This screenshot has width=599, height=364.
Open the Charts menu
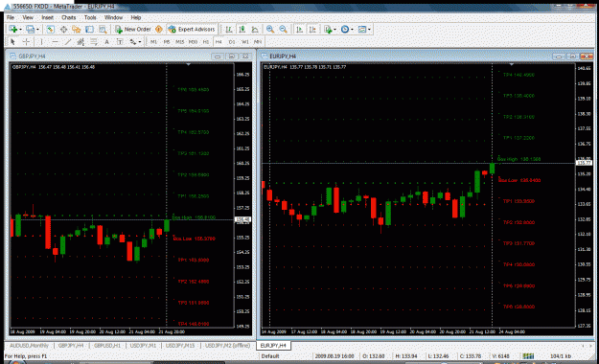tap(68, 17)
